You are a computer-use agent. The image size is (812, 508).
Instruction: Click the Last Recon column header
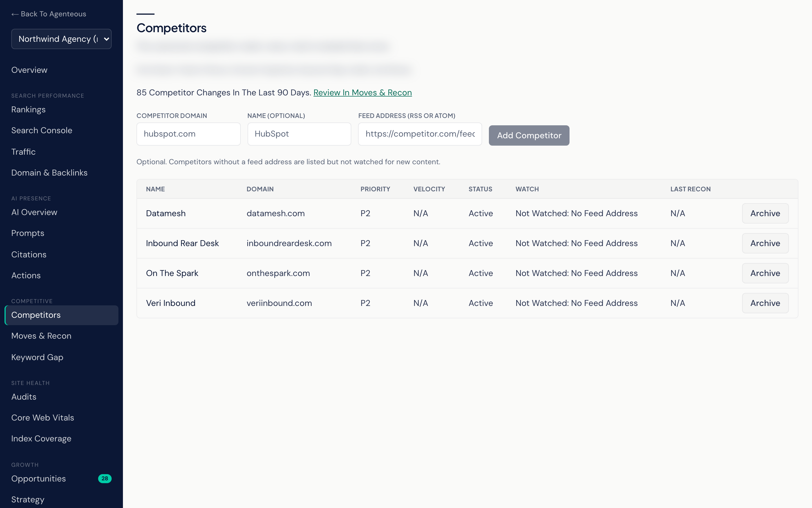(x=690, y=189)
